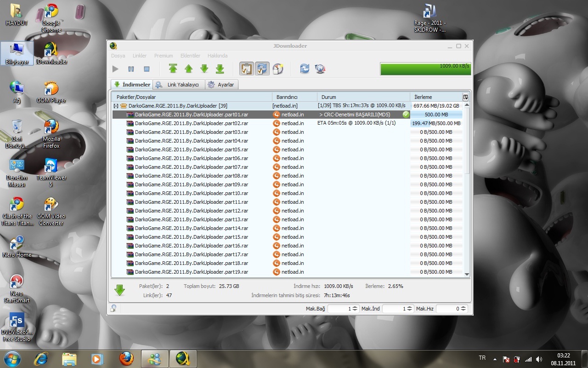Viewport: 588px width, 368px height.
Task: Open the HAYDUT folder on desktop
Action: (x=17, y=15)
